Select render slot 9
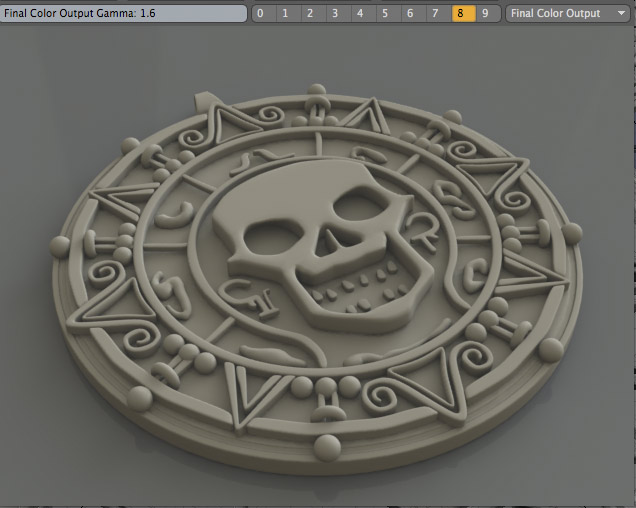 click(488, 13)
